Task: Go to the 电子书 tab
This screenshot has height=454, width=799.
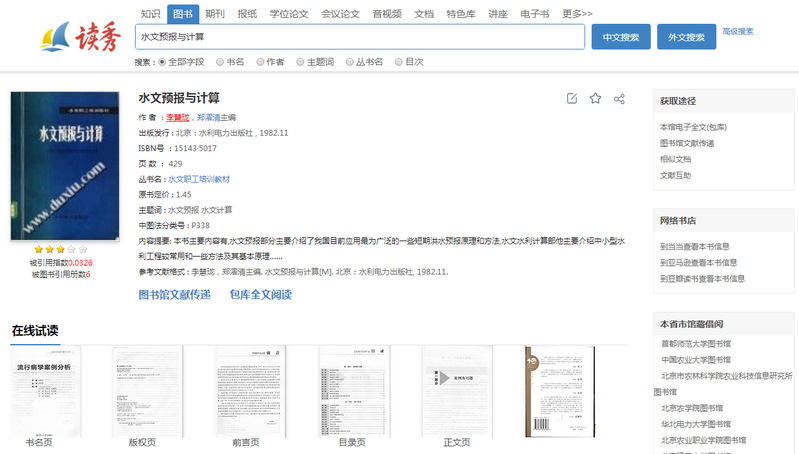Action: point(536,14)
